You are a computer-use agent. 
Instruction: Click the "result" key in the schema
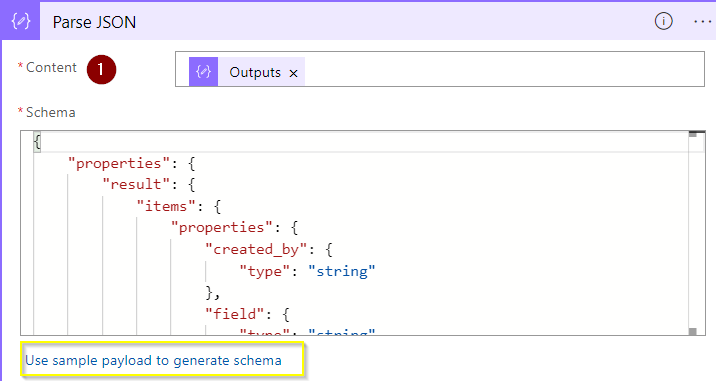[x=136, y=185]
